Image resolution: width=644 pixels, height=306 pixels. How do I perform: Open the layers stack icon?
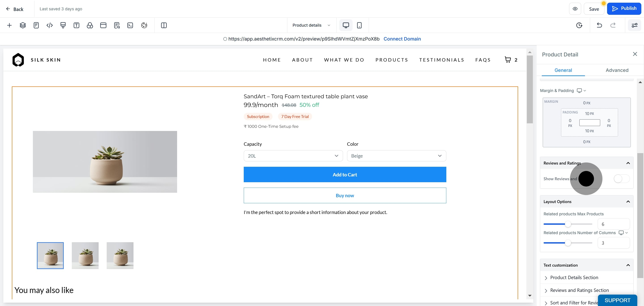point(23,25)
